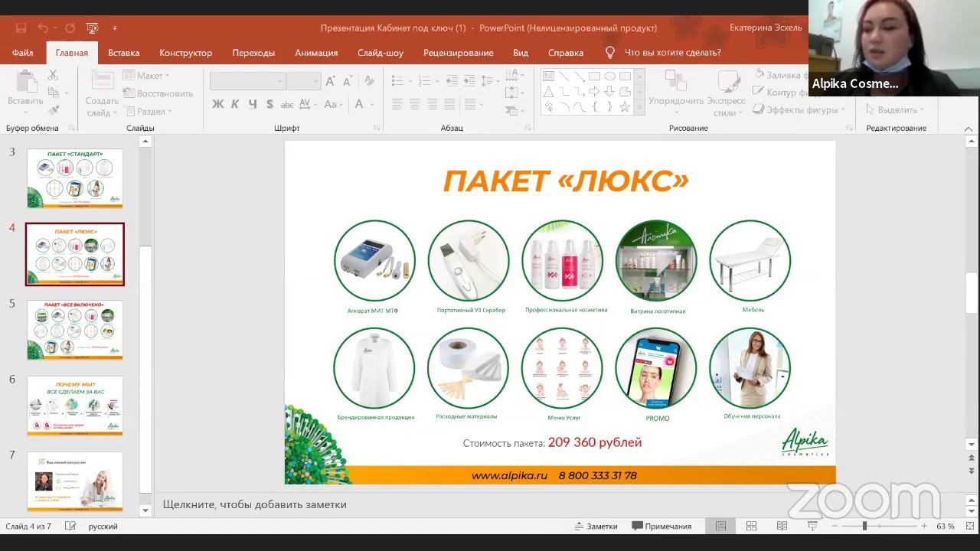Click the Undo arrow in title bar
The image size is (980, 551).
(44, 28)
